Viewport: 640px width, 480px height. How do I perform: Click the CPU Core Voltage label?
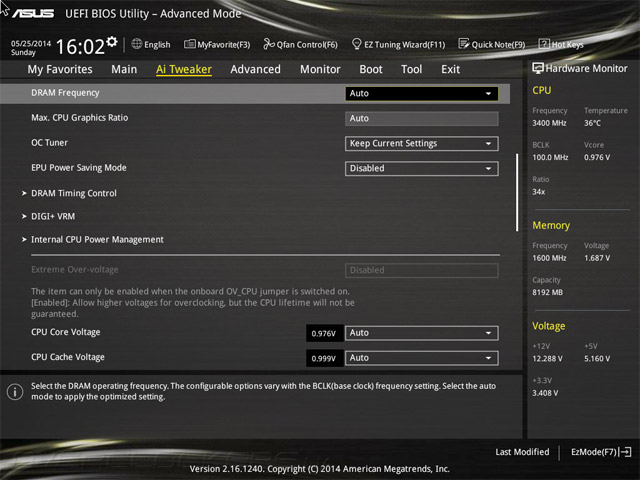66,332
